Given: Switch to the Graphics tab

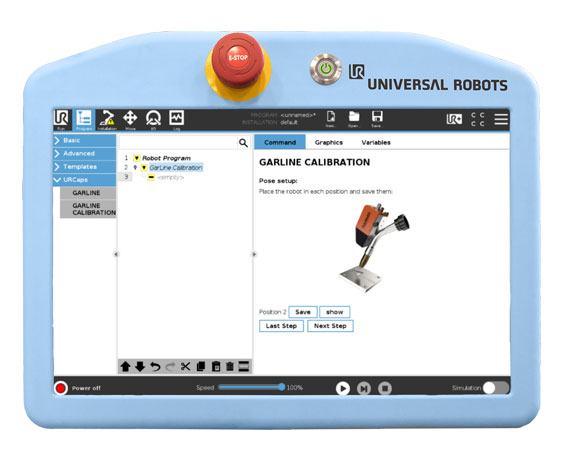Looking at the screenshot, I should [x=329, y=143].
